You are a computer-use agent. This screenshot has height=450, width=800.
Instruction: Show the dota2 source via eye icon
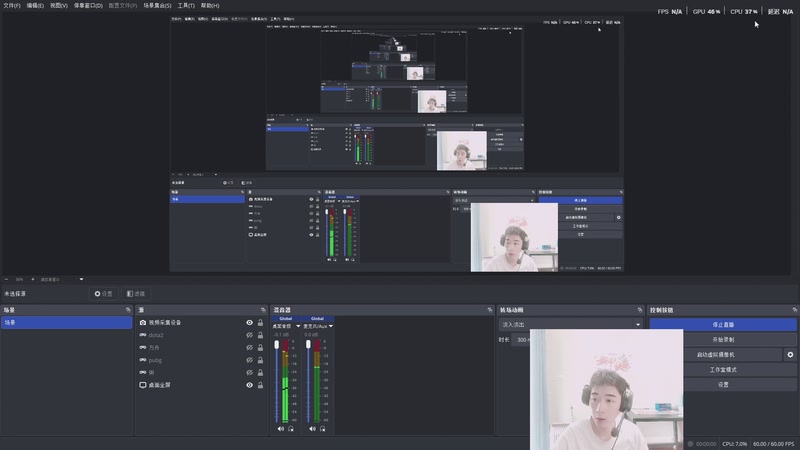pos(249,335)
